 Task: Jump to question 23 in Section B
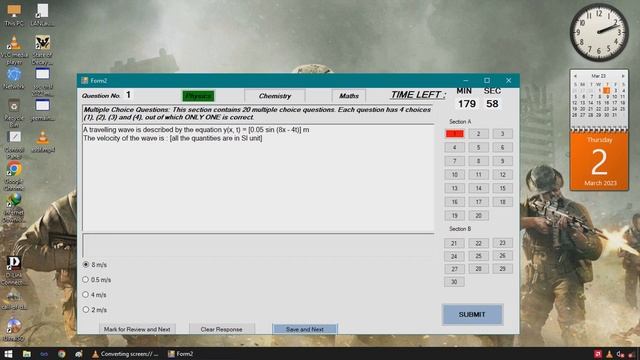(x=502, y=243)
